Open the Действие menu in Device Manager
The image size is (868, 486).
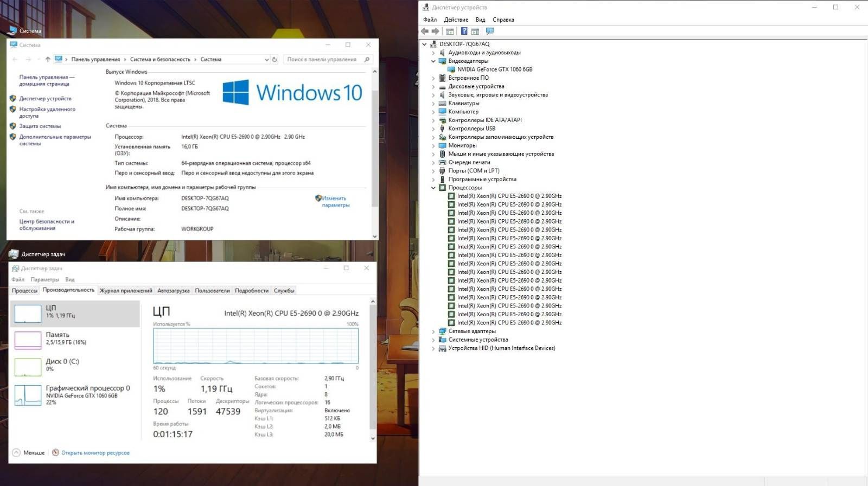[456, 20]
